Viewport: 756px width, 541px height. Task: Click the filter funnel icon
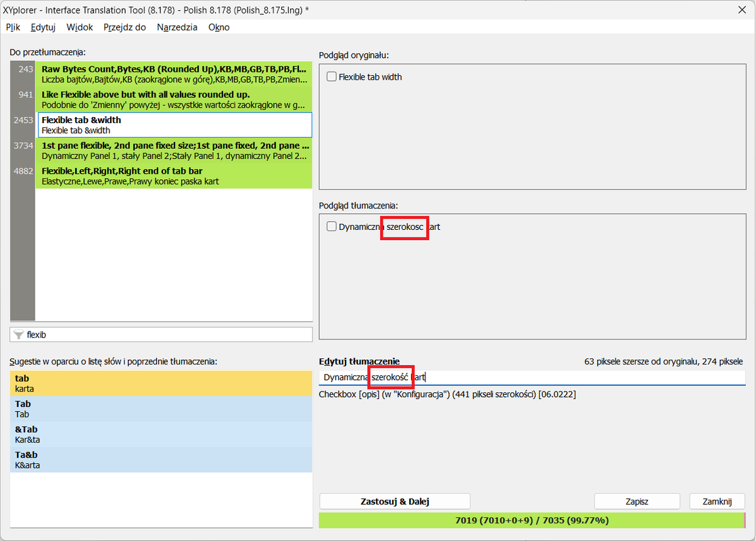tap(18, 335)
